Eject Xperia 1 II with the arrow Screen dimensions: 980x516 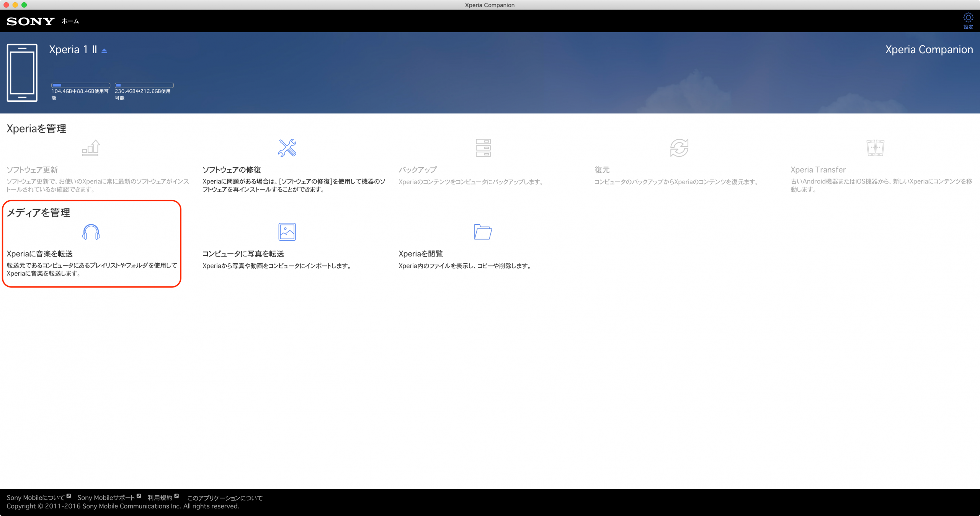point(104,51)
